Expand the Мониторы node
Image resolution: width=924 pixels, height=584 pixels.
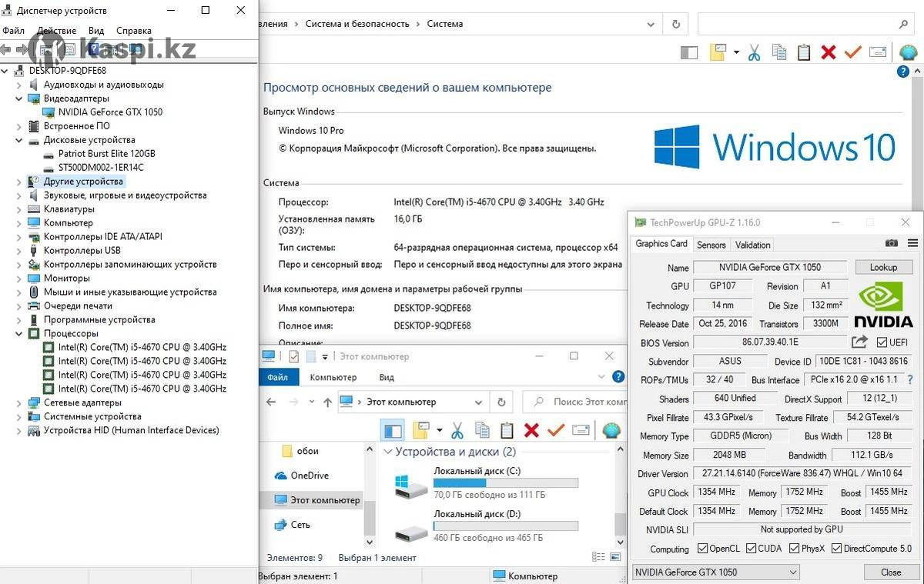point(19,279)
